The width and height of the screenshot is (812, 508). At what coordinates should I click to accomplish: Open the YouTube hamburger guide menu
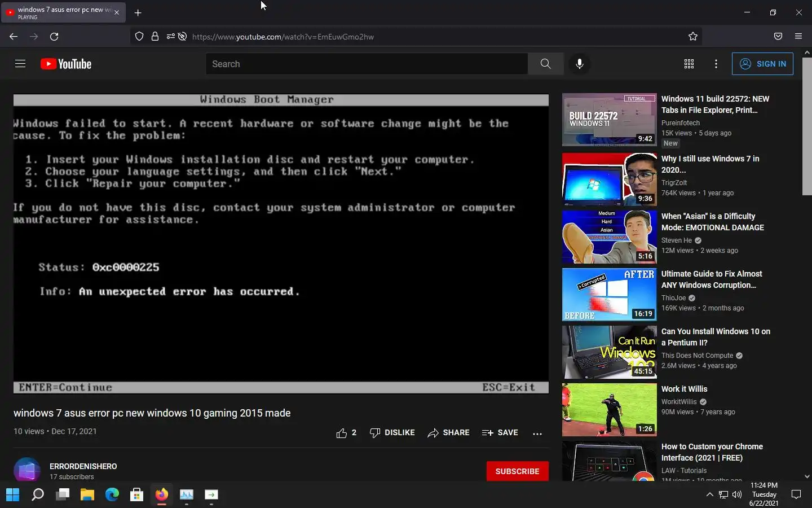coord(20,64)
